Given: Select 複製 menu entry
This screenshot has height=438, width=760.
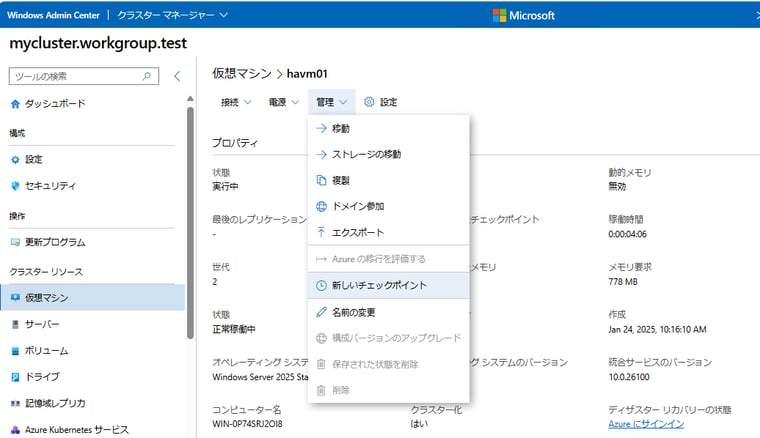Looking at the screenshot, I should [x=388, y=180].
